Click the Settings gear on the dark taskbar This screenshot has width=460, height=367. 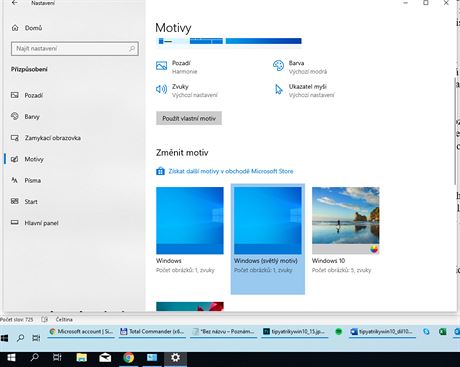pyautogui.click(x=175, y=358)
